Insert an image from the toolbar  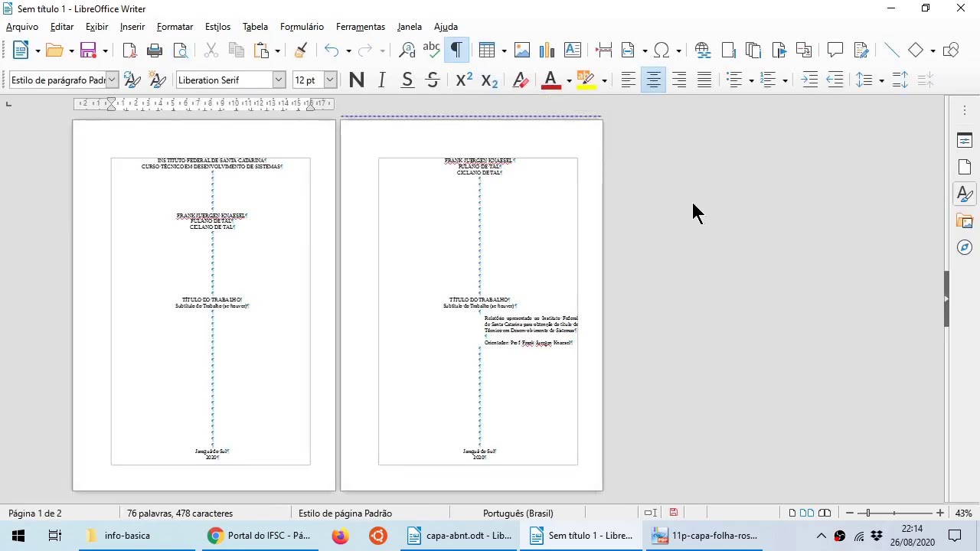point(522,51)
